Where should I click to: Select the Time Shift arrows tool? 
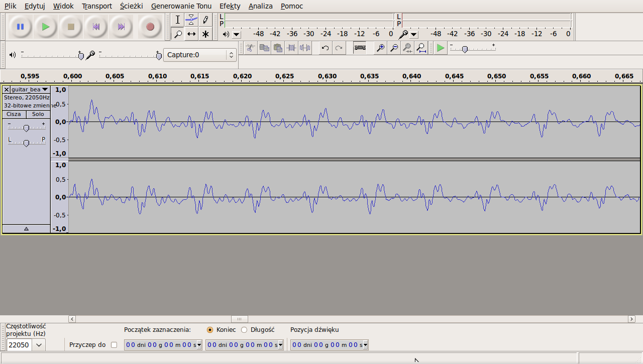191,34
